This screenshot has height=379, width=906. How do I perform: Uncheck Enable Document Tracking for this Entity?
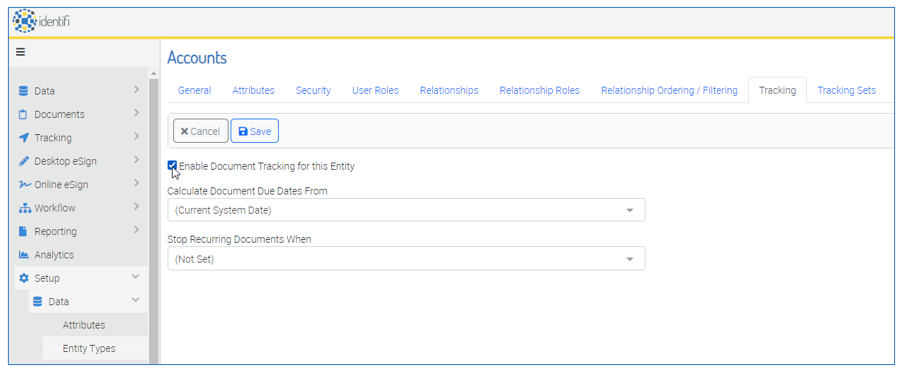point(172,166)
